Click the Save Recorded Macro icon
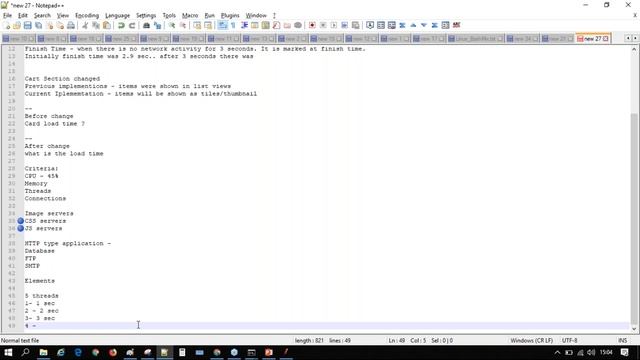Image resolution: width=640 pixels, height=360 pixels. [356, 25]
